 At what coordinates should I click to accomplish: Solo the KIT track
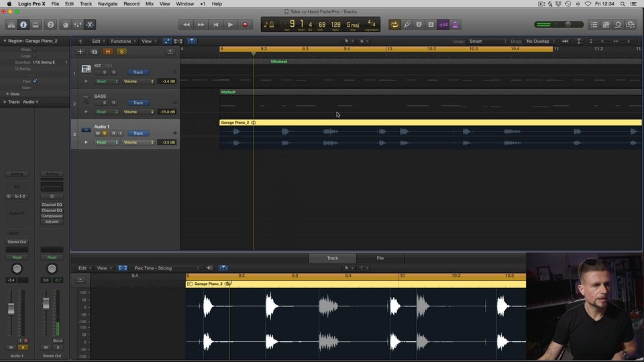(x=105, y=72)
